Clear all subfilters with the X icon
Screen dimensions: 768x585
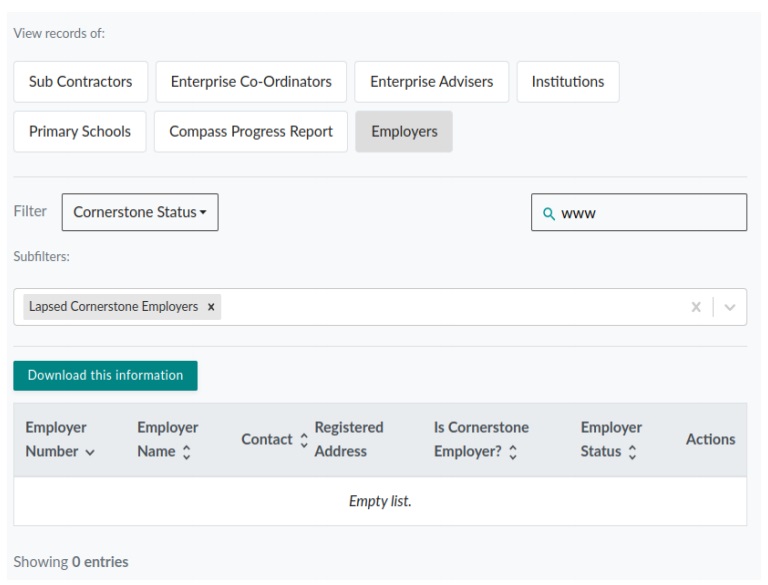pos(696,307)
